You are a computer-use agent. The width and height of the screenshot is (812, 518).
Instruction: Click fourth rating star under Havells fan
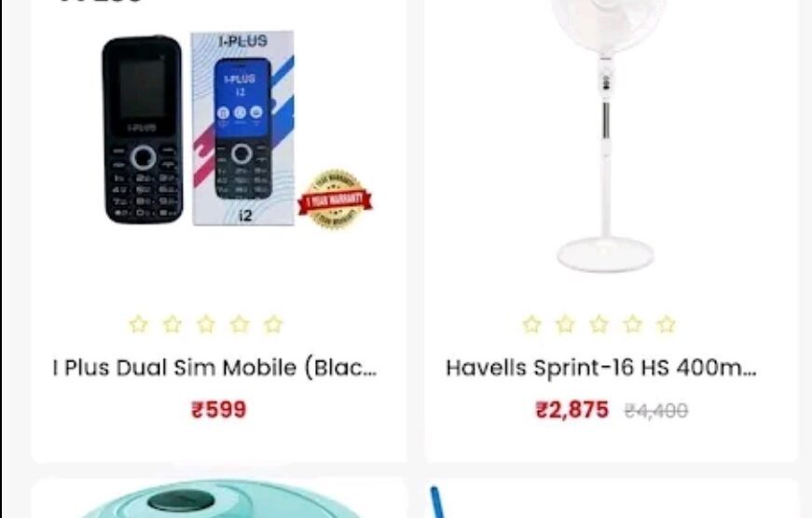[x=633, y=324]
